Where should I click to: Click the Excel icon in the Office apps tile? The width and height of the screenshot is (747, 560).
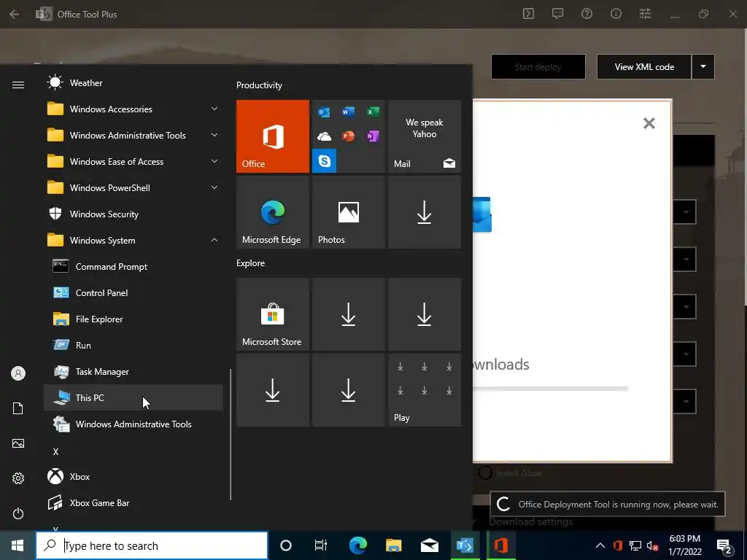click(373, 112)
